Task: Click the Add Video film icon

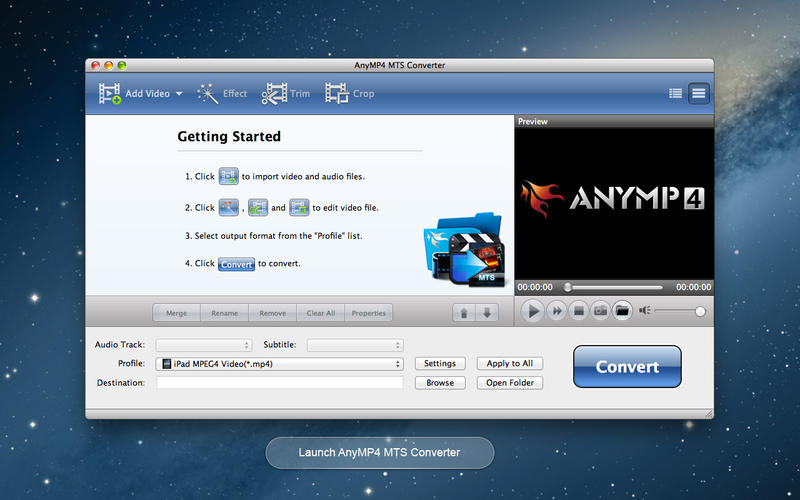Action: tap(109, 93)
